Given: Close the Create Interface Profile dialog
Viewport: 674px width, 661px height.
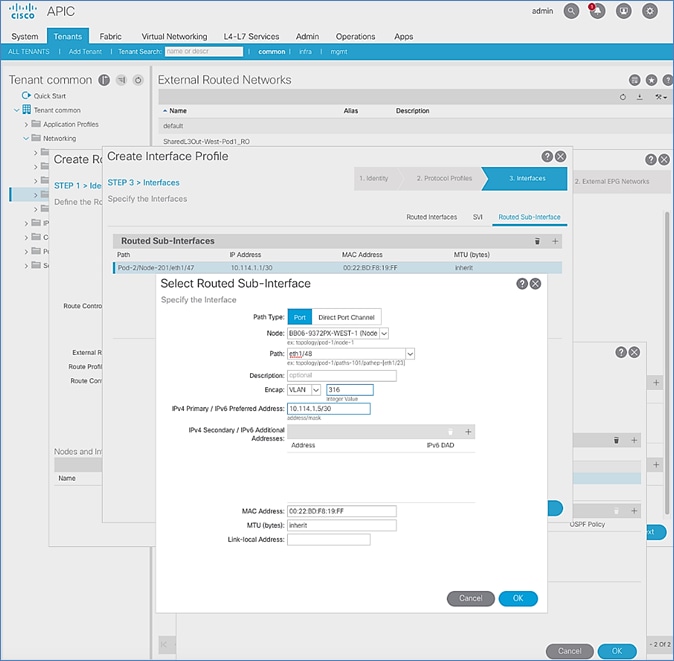Looking at the screenshot, I should tap(561, 156).
